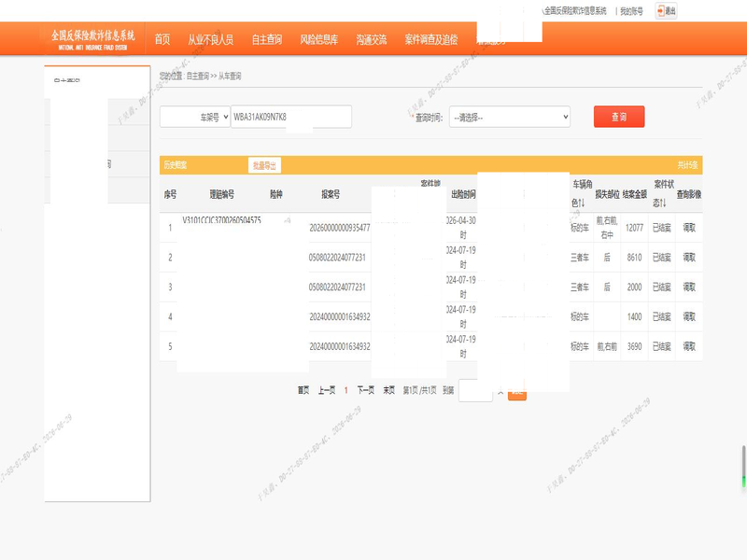Click the 批量导出 button
Image resolution: width=747 pixels, height=560 pixels.
(264, 165)
